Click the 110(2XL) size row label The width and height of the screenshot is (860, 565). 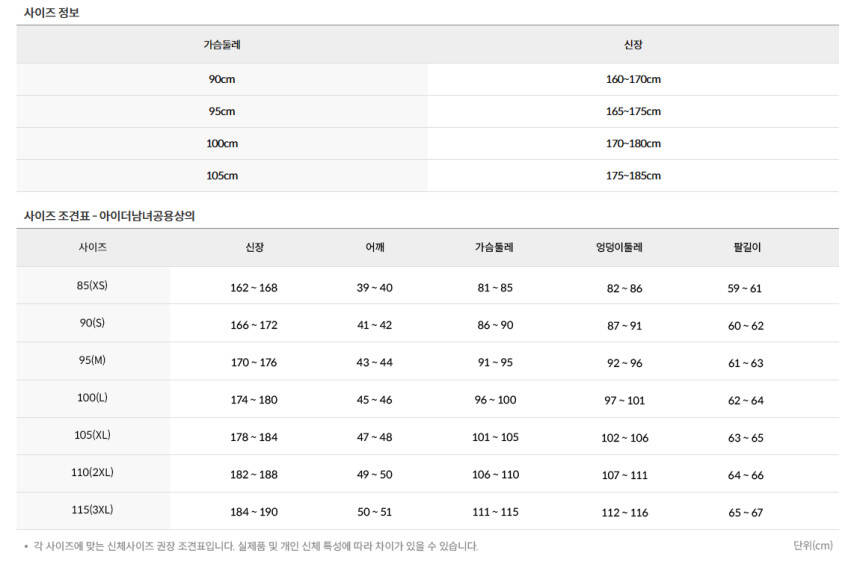(x=92, y=472)
